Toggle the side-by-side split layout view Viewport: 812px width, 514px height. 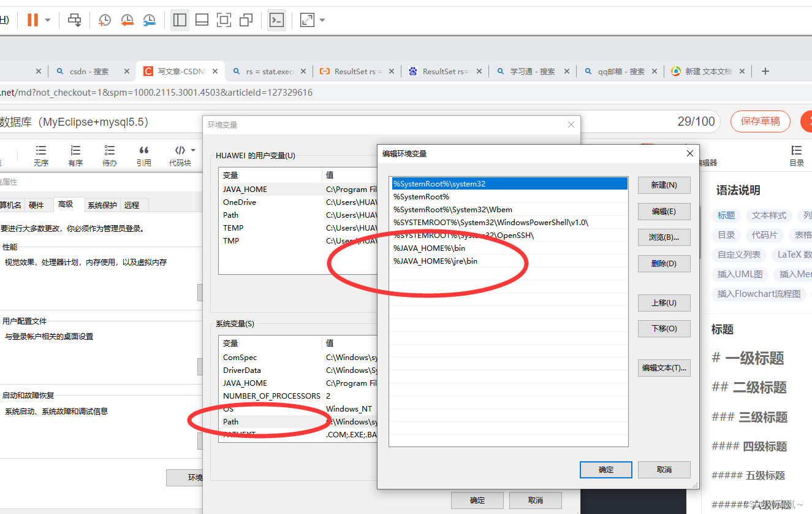point(179,20)
